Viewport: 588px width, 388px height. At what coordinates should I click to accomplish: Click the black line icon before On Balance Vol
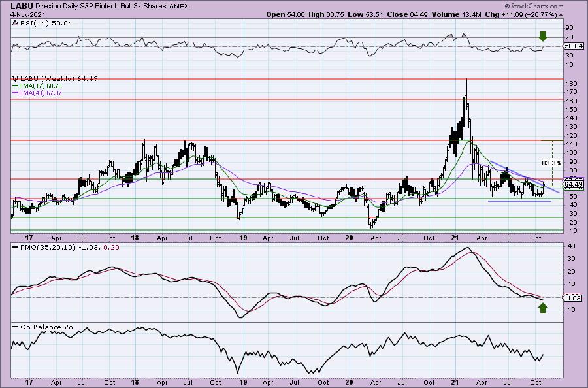(x=15, y=327)
